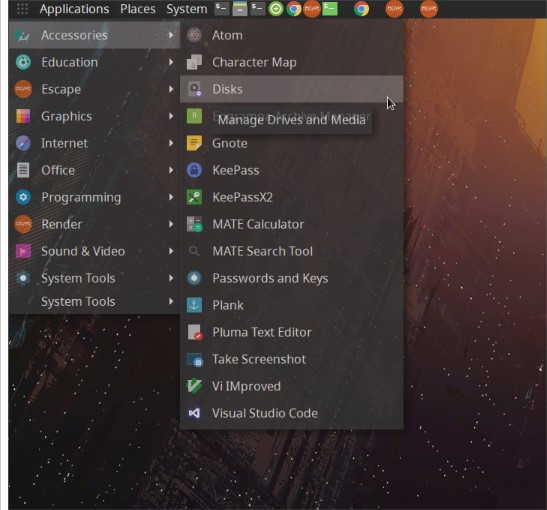Image resolution: width=547 pixels, height=510 pixels.
Task: Open the Places menu
Action: click(137, 9)
